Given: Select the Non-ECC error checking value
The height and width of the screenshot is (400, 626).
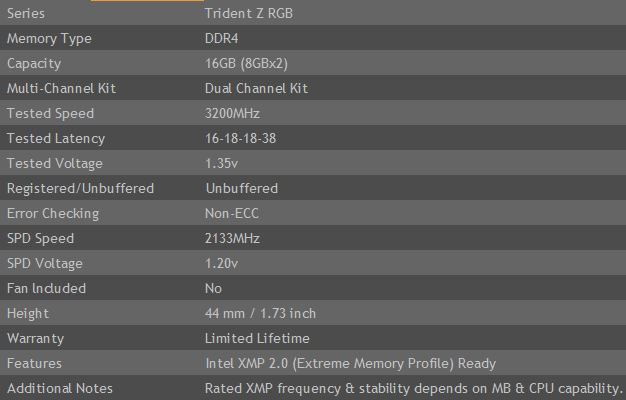Looking at the screenshot, I should [232, 214].
